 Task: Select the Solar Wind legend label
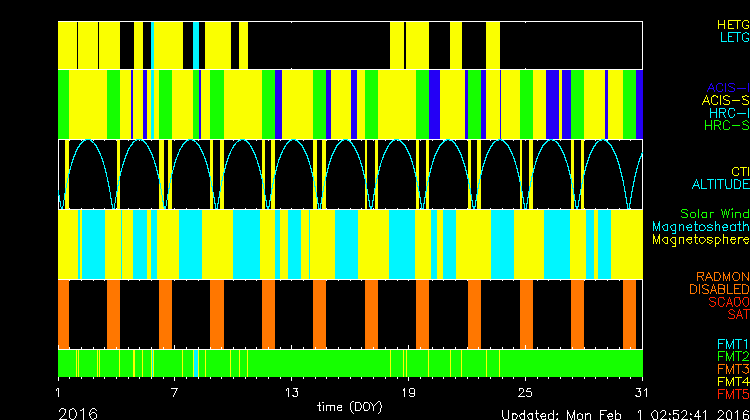[x=713, y=214]
